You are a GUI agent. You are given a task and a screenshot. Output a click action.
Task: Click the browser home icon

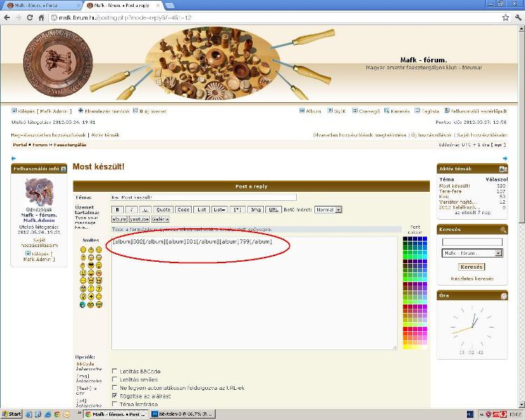[43, 17]
